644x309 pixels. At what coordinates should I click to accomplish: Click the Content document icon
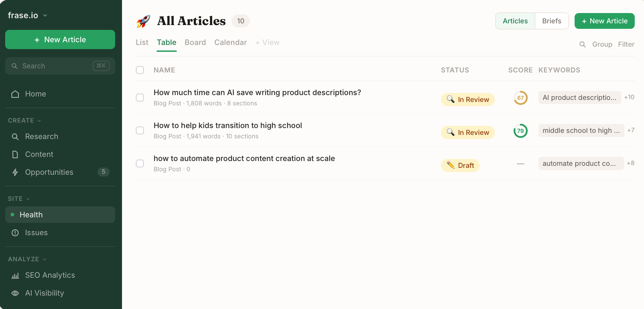(x=15, y=154)
